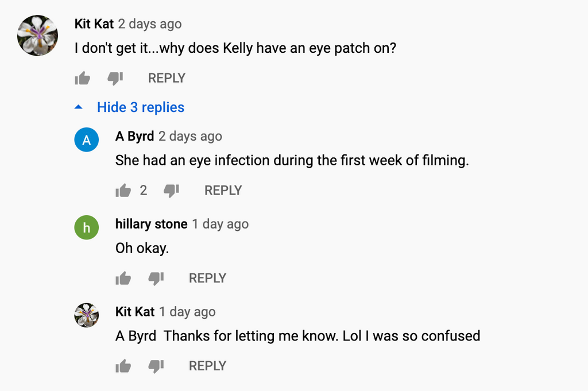Dislike Kit Kat's thank-you reply

coord(156,366)
